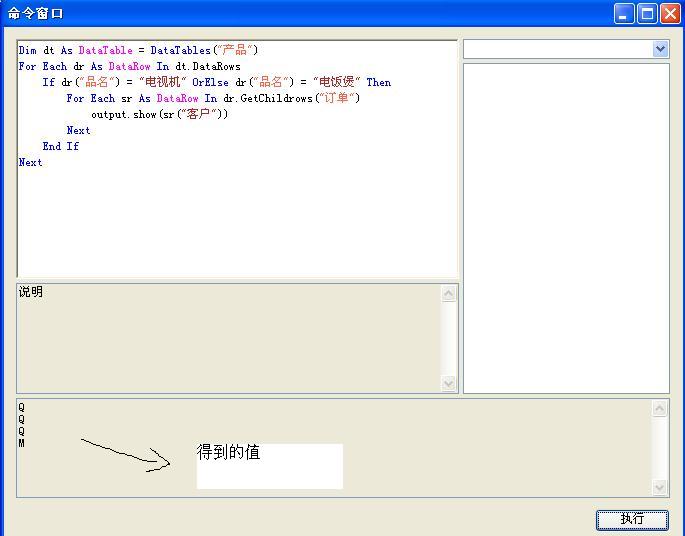
Task: Click the 'OrElse' keyword in the If line
Action: (210, 82)
